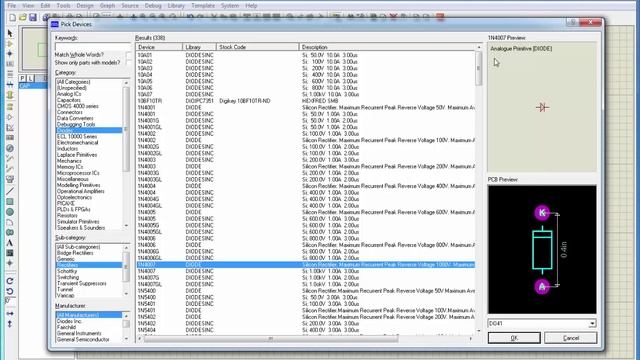The width and height of the screenshot is (640, 360).
Task: Select the 2D Box graphics tool
Action: pos(10,202)
